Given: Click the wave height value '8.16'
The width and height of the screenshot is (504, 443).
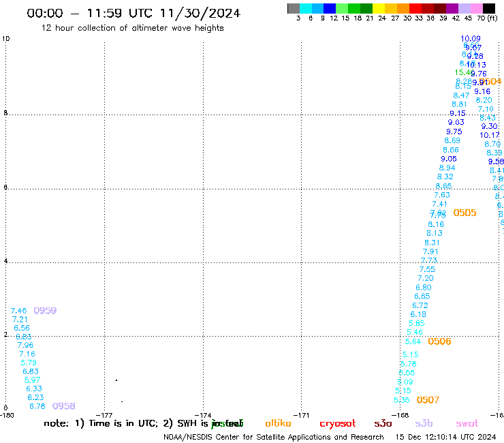Looking at the screenshot, I should (436, 224).
